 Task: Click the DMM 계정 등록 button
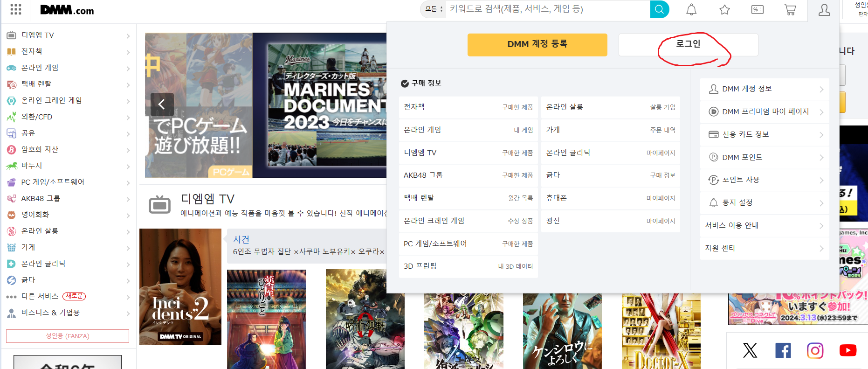[x=537, y=44]
